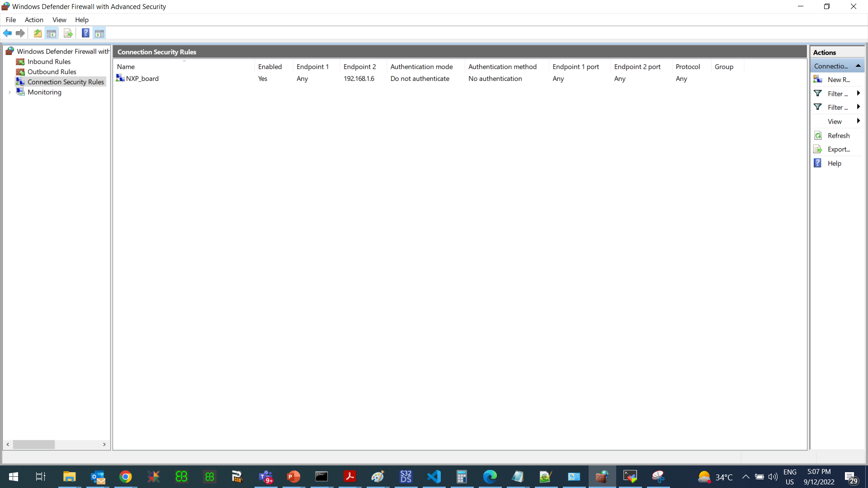The width and height of the screenshot is (868, 488).
Task: Open Google Chrome from the taskbar
Action: 126,477
